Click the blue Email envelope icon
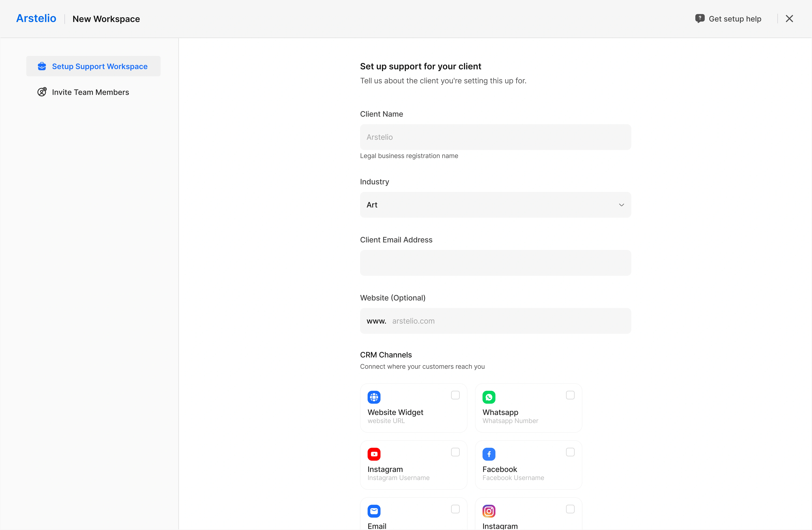 [x=374, y=511]
